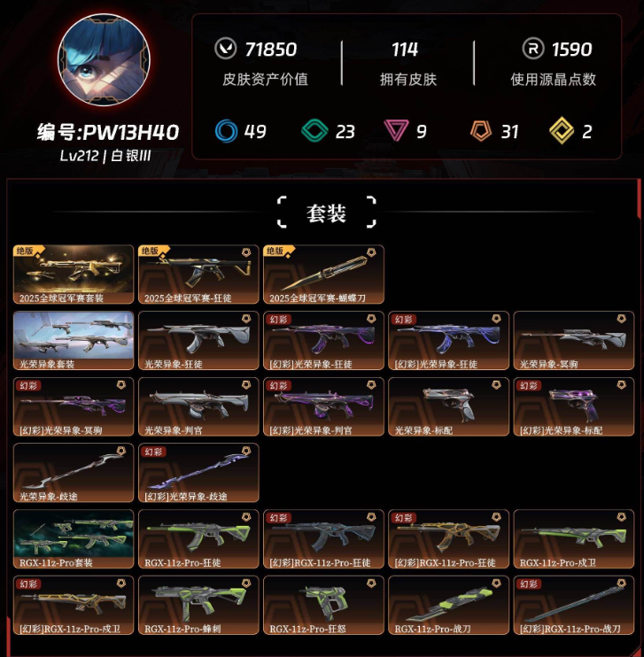
Task: Select the [幻彩]光荣异象-歧途 melee skin card
Action: tap(198, 473)
